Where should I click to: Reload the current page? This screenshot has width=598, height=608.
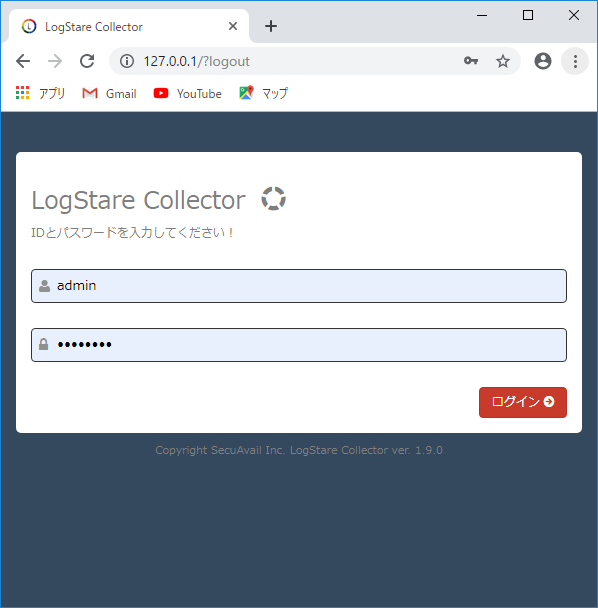(87, 61)
